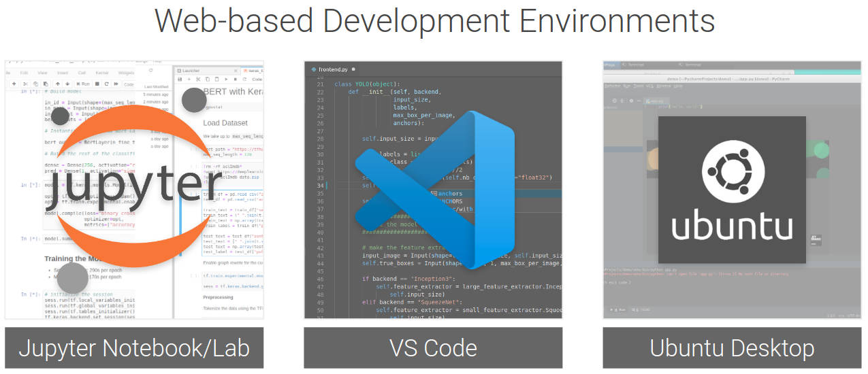The width and height of the screenshot is (868, 374).
Task: Click the restart kernel icon in Jupyter Notebook toolbar
Action: [x=106, y=84]
